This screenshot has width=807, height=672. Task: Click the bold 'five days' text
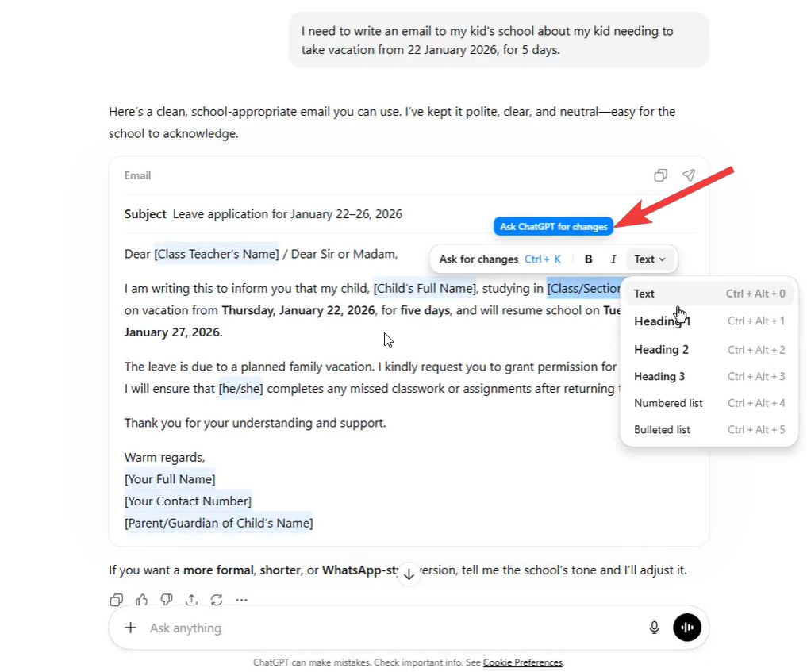[425, 311]
